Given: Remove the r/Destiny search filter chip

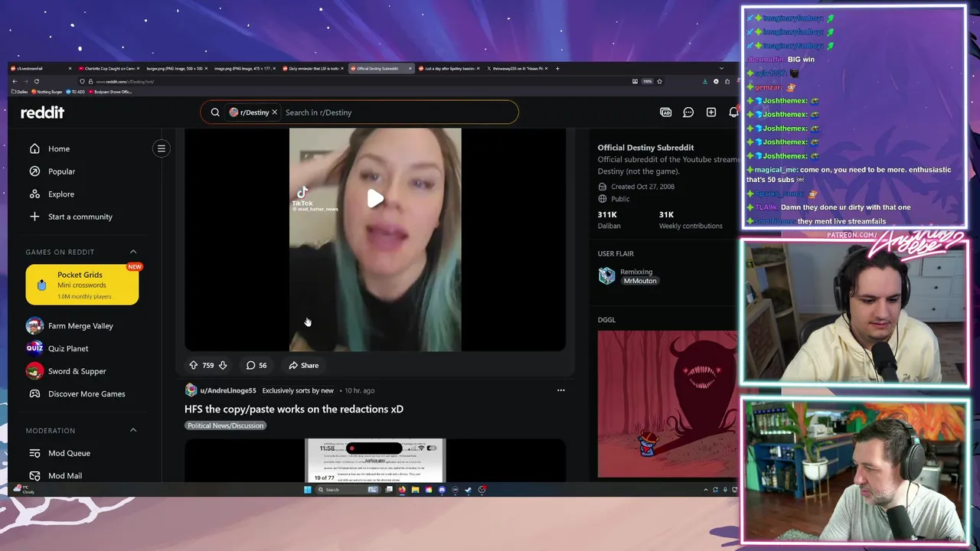Looking at the screenshot, I should click(274, 112).
